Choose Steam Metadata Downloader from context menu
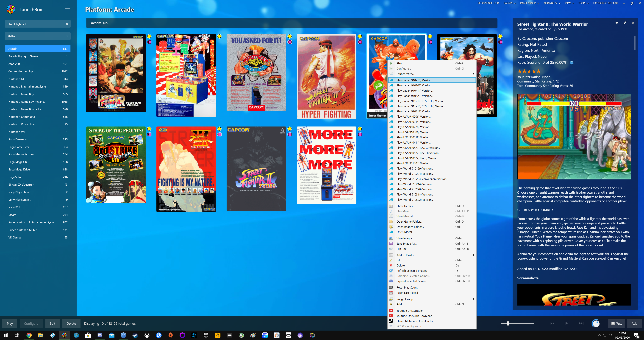The width and height of the screenshot is (644, 340). (x=432, y=321)
